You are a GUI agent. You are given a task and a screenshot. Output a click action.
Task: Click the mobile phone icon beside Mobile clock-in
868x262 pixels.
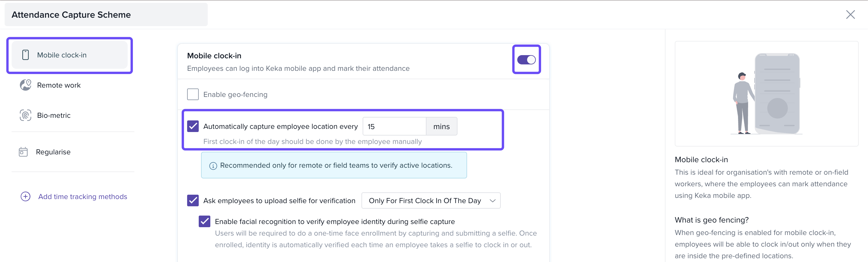pyautogui.click(x=25, y=55)
